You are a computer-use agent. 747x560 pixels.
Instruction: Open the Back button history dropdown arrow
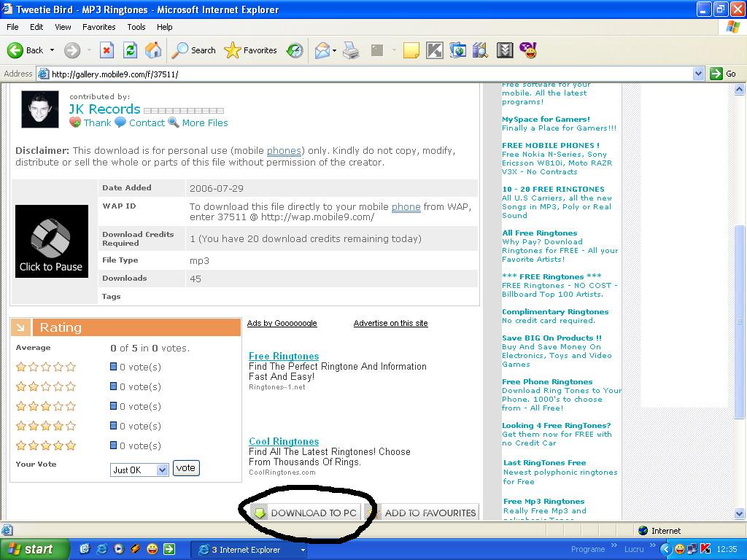coord(52,50)
